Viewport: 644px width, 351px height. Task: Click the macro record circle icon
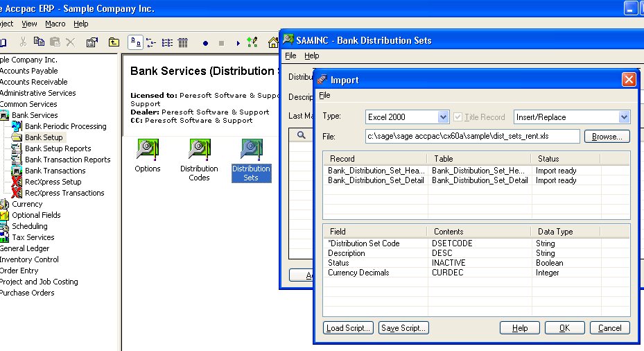[205, 43]
